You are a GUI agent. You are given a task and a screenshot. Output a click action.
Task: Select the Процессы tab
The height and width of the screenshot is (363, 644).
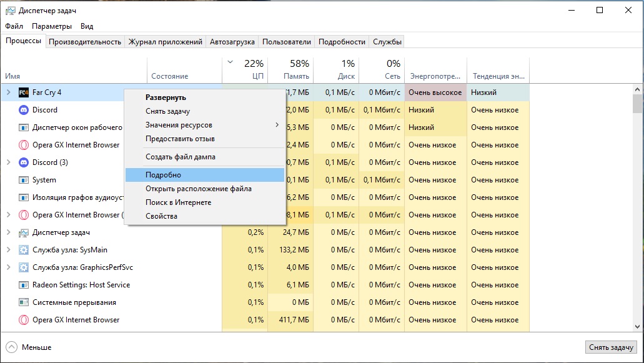tap(23, 41)
